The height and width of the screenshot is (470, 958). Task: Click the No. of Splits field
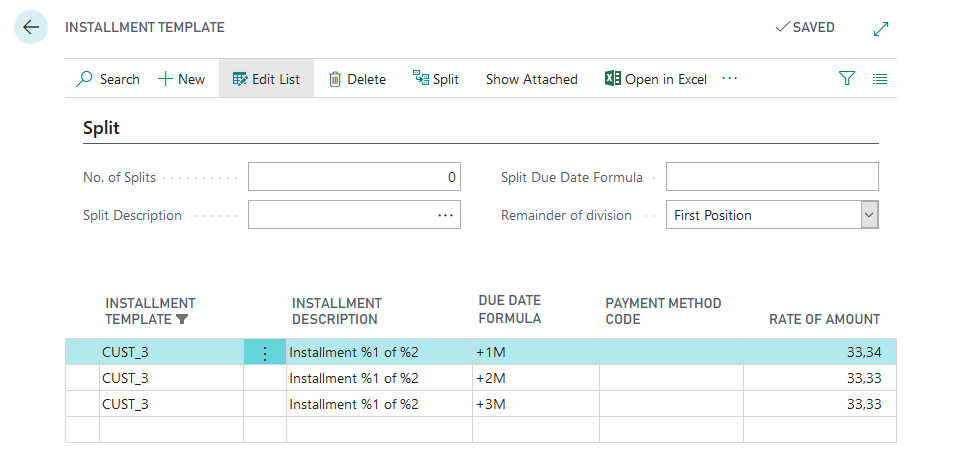click(x=354, y=177)
